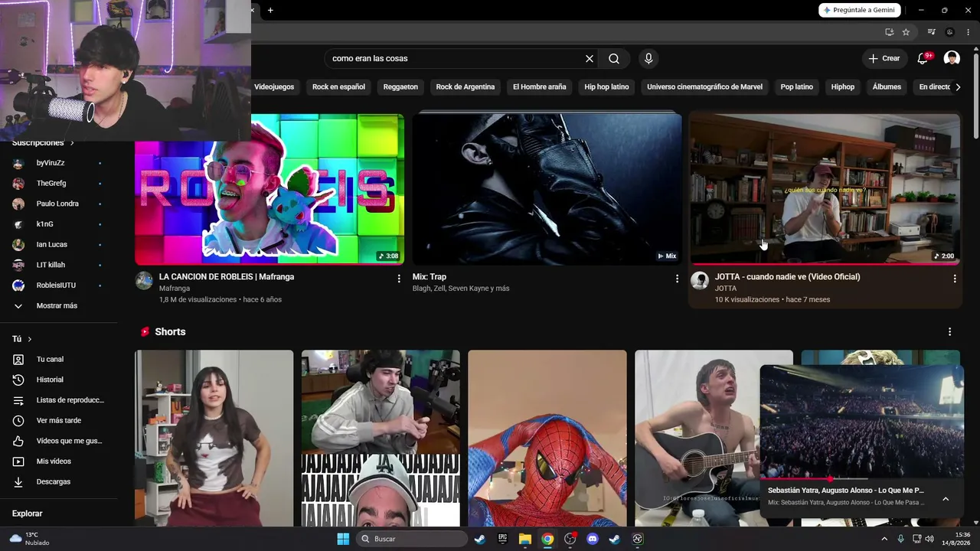Click the Pregúntale a Gemini button

[860, 10]
